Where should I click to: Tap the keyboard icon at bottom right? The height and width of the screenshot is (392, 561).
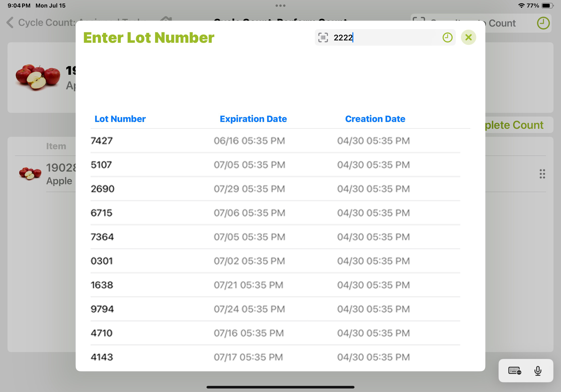click(514, 370)
